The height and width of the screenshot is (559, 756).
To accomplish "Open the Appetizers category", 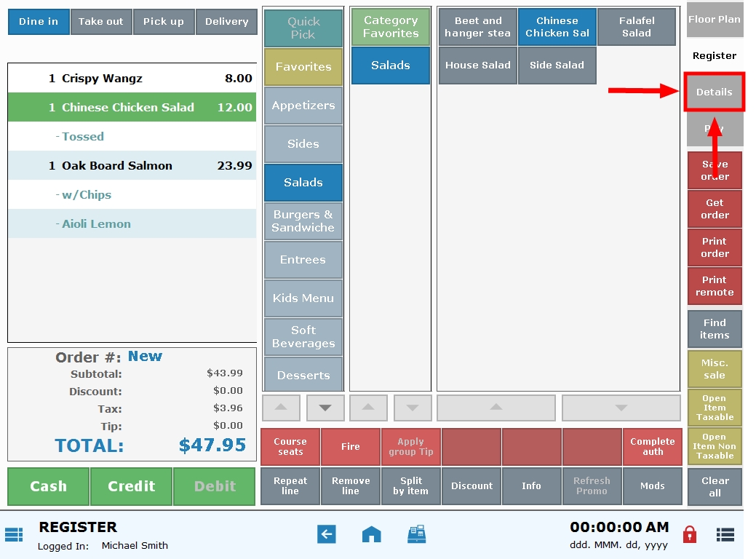I will pyautogui.click(x=303, y=105).
